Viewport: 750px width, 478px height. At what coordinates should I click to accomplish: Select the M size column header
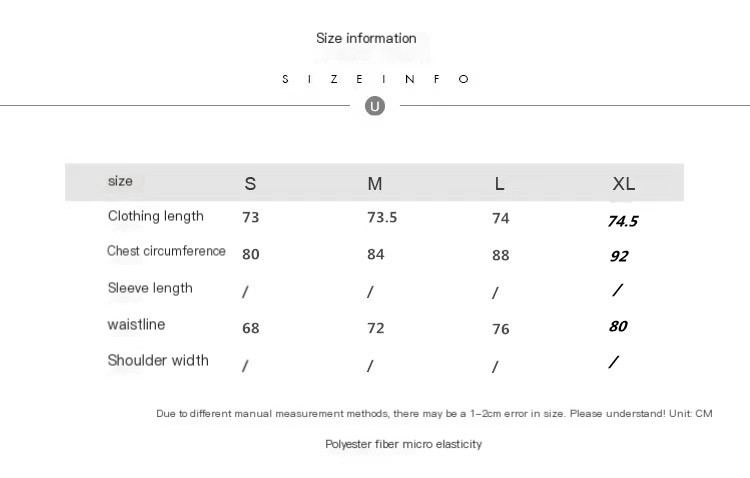tap(375, 183)
